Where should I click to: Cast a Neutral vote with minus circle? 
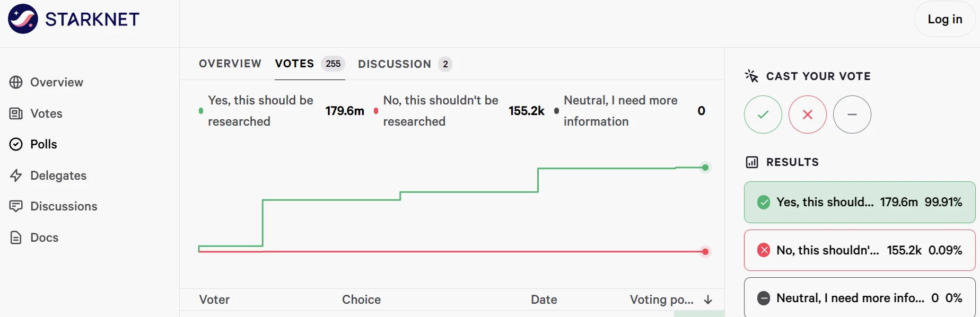click(852, 115)
